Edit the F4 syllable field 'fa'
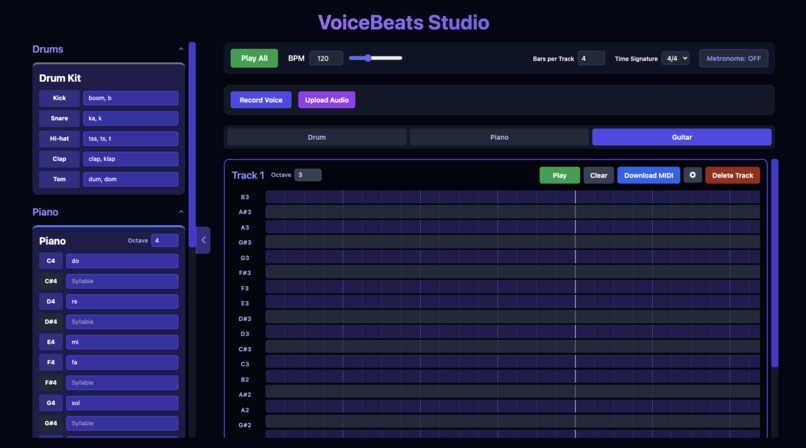Screen dimensions: 806x448 tap(122, 362)
